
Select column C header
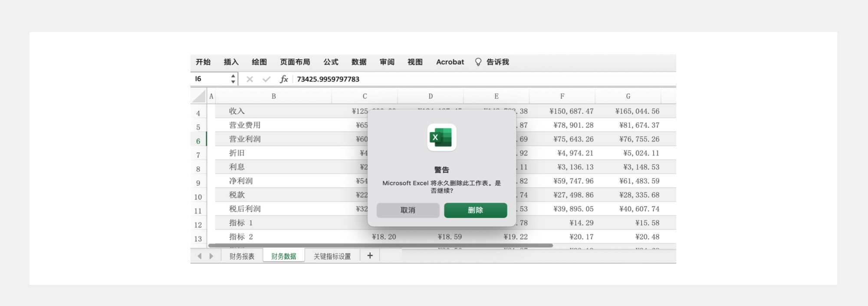coord(365,96)
